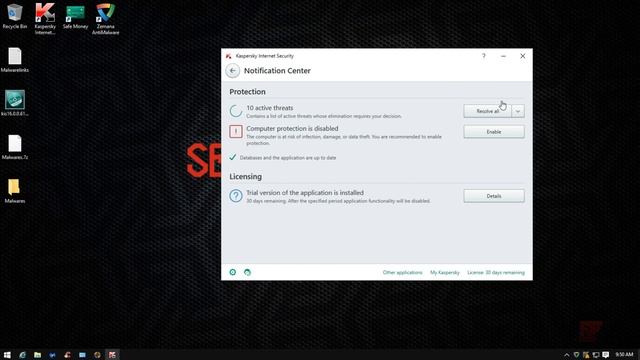Click Resolve all button

(487, 111)
